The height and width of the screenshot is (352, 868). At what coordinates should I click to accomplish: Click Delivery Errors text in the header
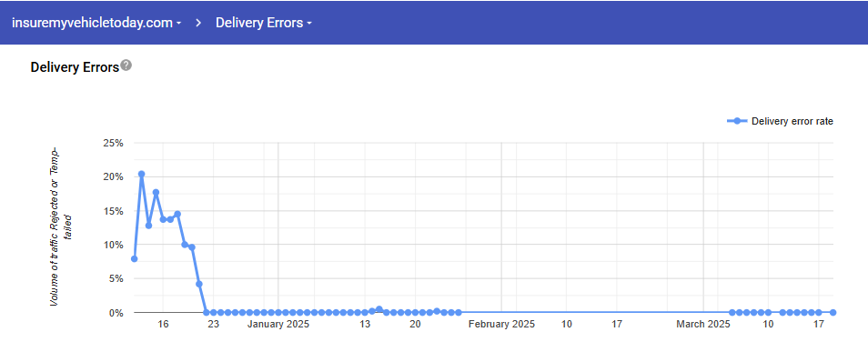point(259,24)
